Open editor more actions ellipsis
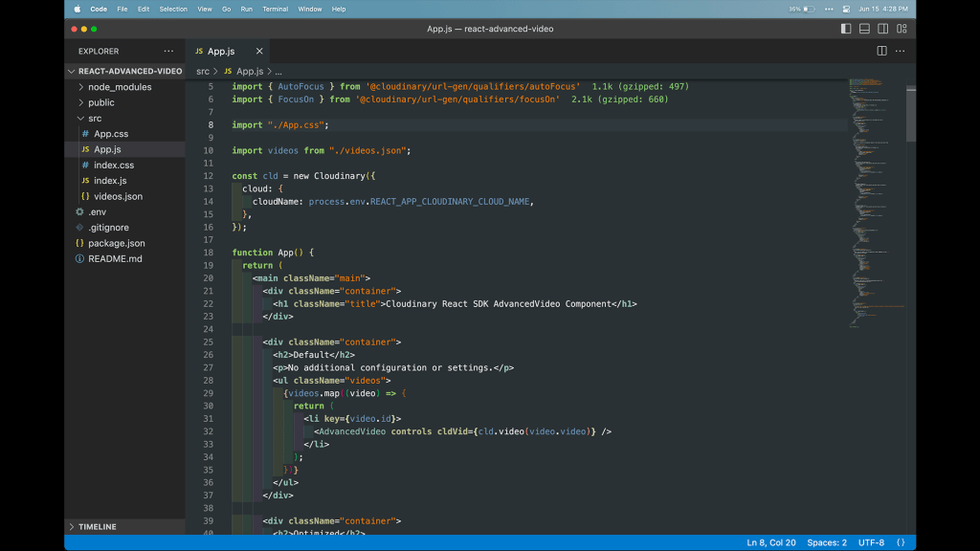 click(x=900, y=52)
